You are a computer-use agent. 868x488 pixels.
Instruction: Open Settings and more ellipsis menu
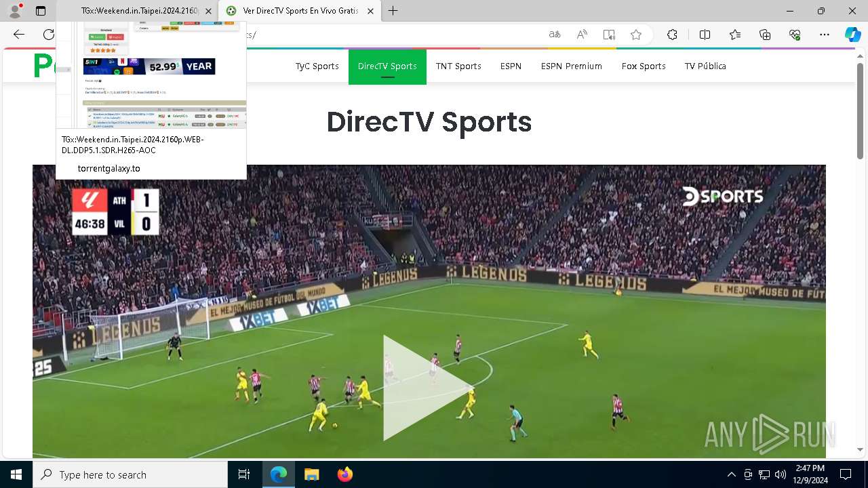point(825,35)
